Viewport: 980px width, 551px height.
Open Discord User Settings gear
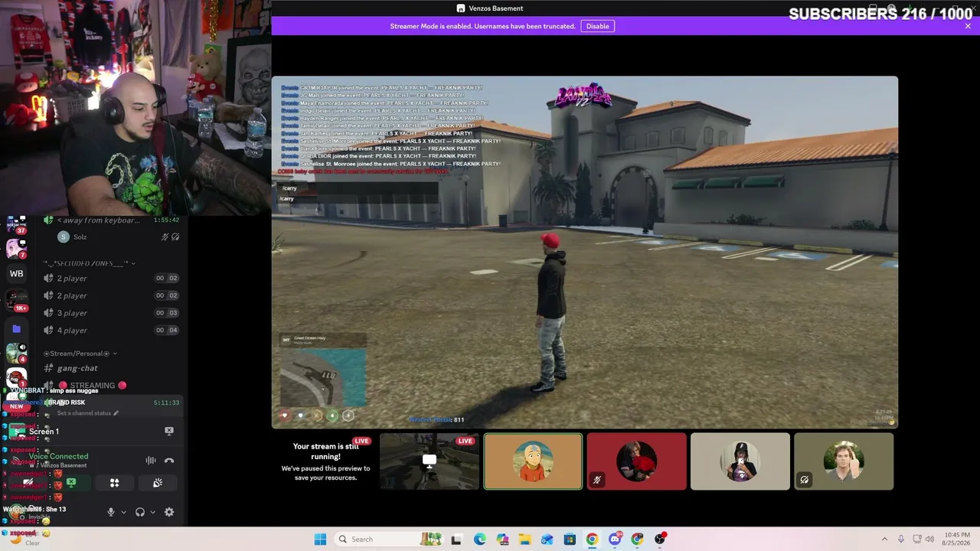[x=169, y=512]
